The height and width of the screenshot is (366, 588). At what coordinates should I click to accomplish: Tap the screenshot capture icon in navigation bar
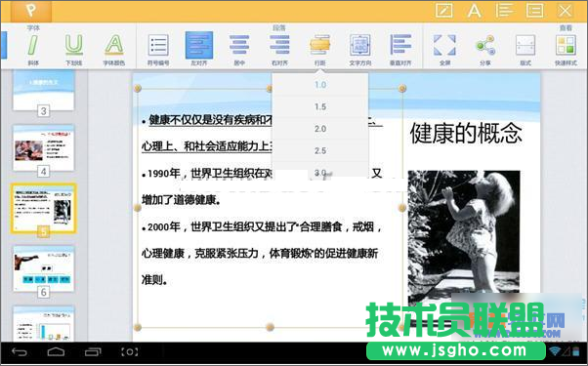130,351
